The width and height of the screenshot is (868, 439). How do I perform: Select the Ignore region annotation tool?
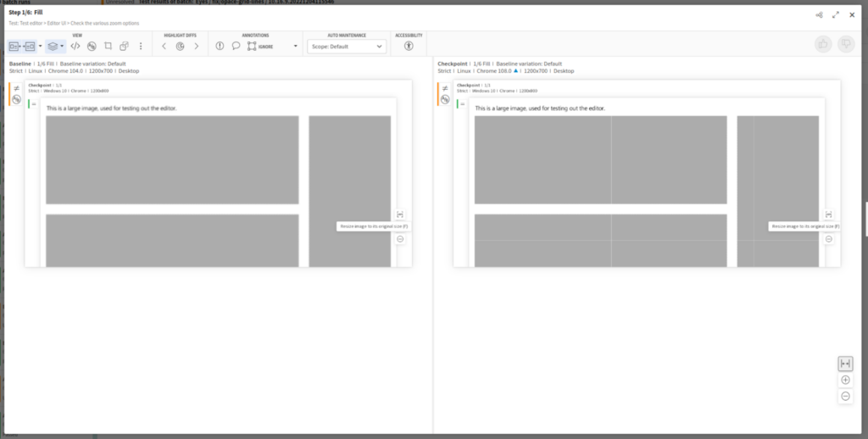point(253,46)
